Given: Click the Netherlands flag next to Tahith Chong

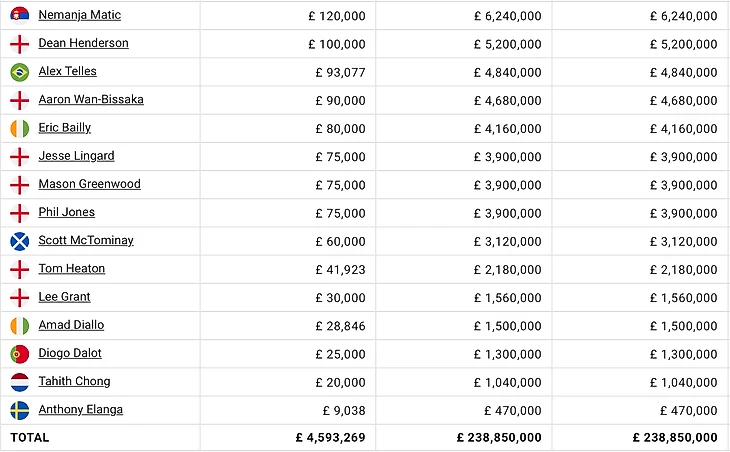Looking at the screenshot, I should pos(19,382).
